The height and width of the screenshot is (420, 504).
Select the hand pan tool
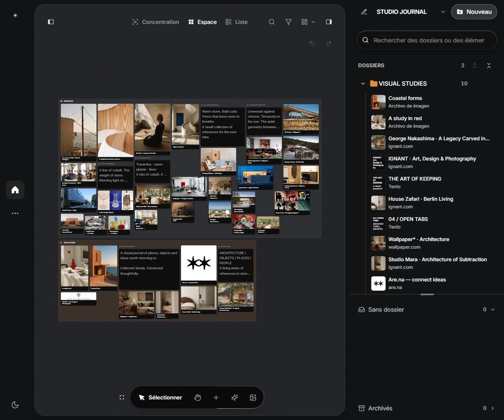pyautogui.click(x=198, y=397)
